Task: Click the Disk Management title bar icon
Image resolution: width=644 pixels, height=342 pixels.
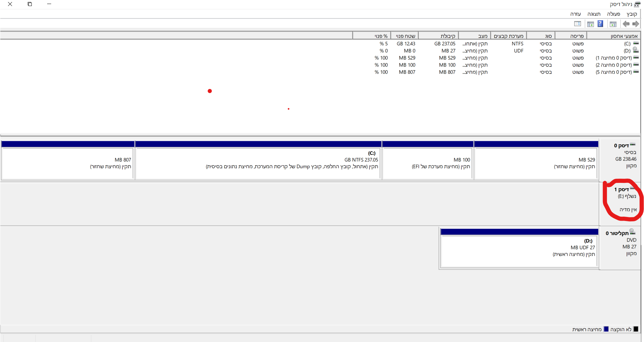Action: [x=637, y=4]
